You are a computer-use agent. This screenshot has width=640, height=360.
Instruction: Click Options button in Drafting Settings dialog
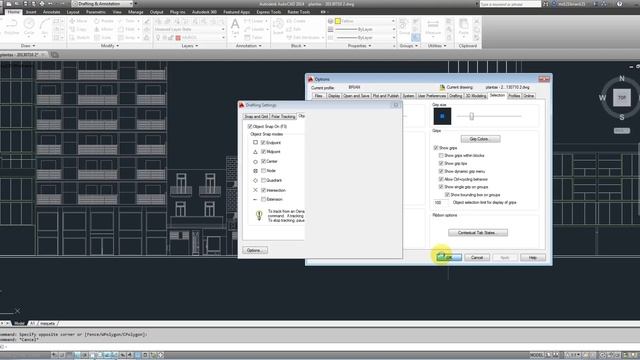[x=255, y=250]
